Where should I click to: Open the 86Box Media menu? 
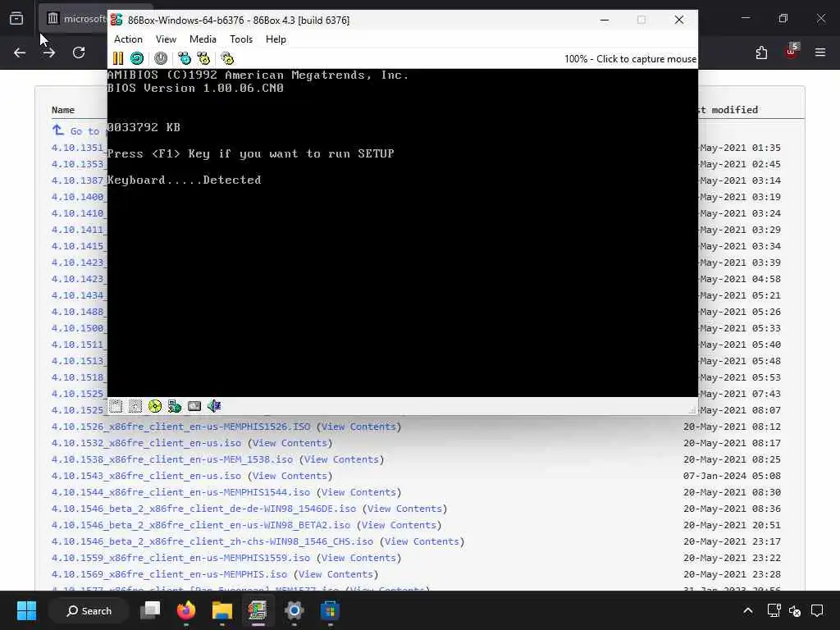(x=203, y=39)
